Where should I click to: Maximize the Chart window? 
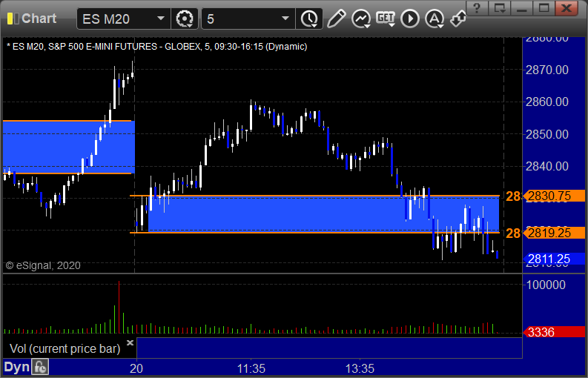point(544,7)
